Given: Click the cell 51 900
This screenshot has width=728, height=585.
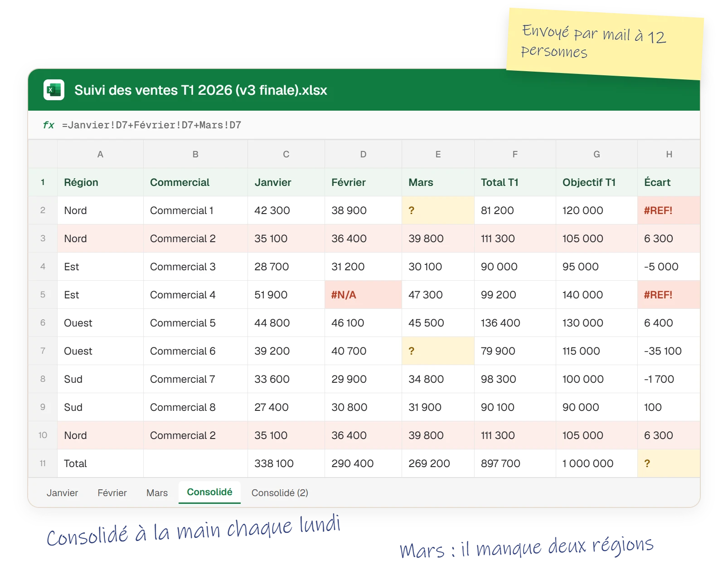Looking at the screenshot, I should (286, 295).
